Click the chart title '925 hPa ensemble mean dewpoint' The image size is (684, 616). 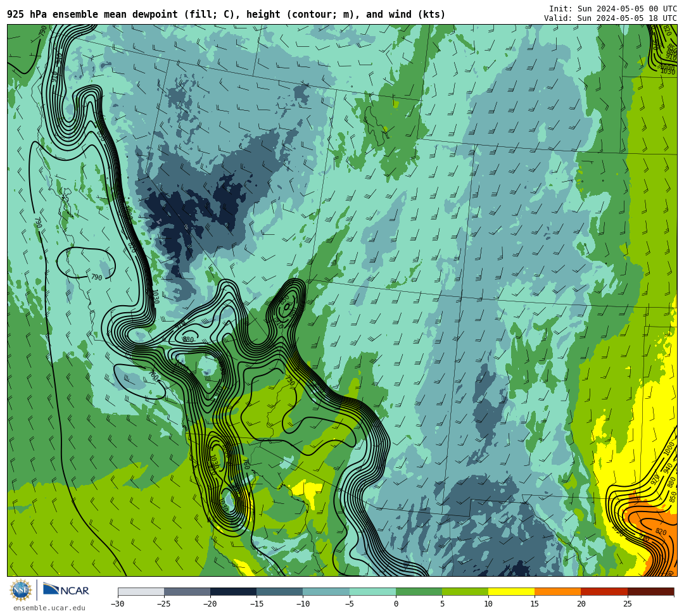[92, 15]
